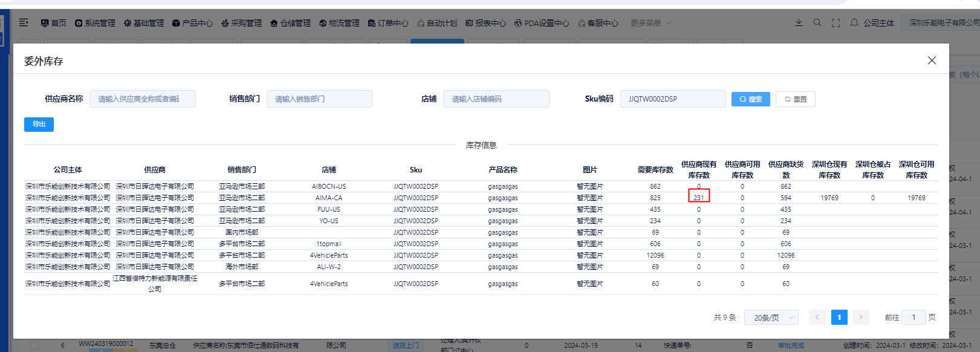Open the download icon in top bar
This screenshot has width=980, height=352.
click(799, 22)
